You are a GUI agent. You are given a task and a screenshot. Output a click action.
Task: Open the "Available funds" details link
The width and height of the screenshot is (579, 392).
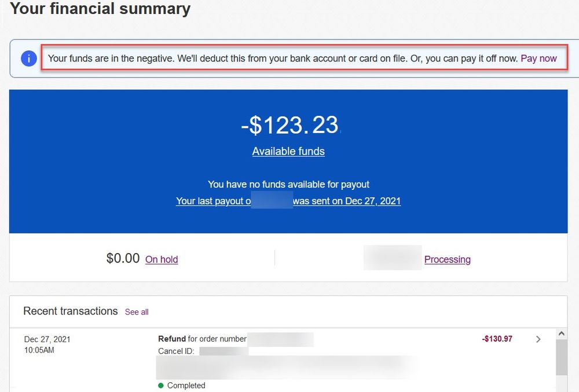tap(288, 151)
